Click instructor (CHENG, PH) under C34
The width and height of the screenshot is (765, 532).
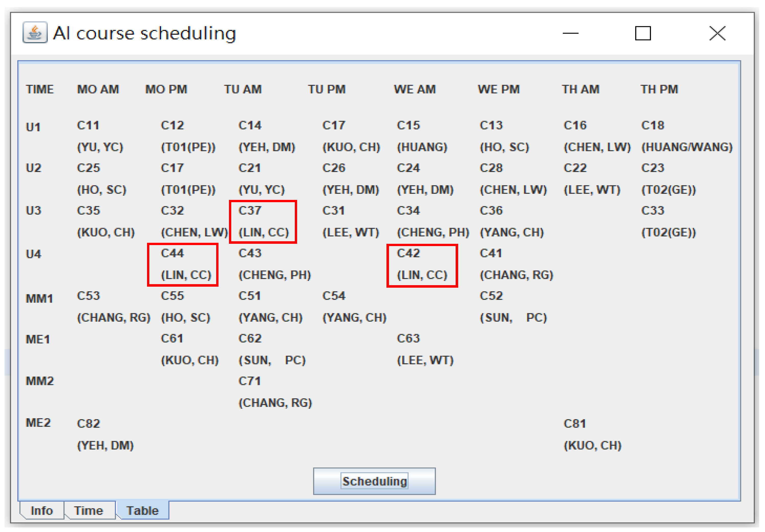(x=433, y=232)
